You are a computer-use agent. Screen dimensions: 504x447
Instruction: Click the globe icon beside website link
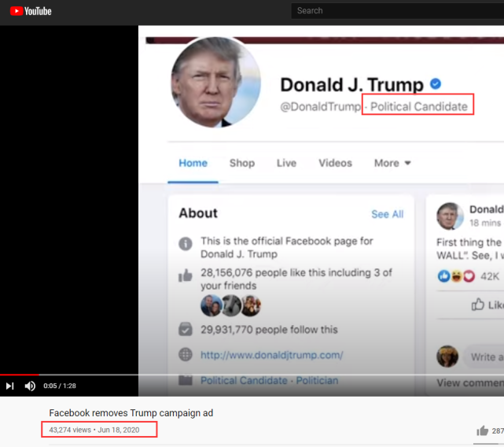186,355
